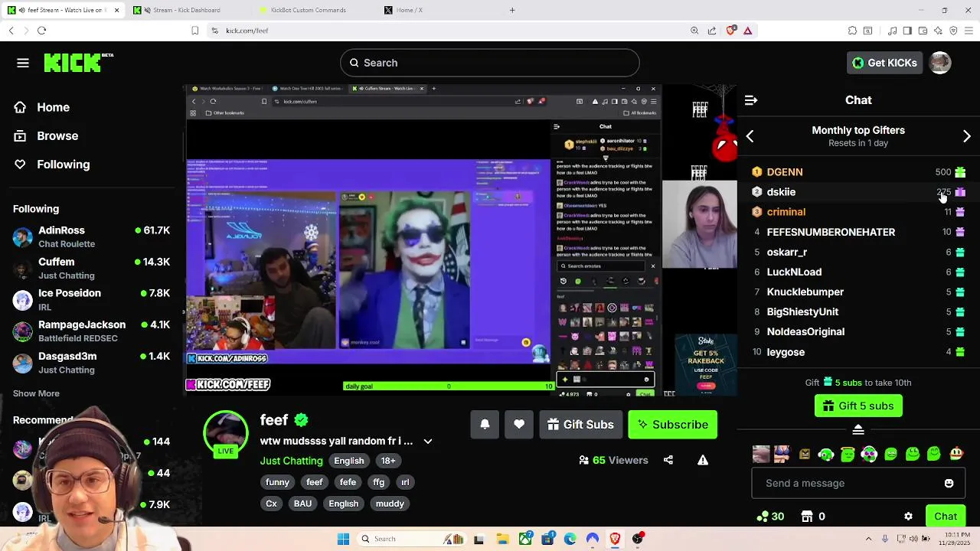Open Dasgasd3m followed channel
Screen dimensions: 980x551
click(92, 362)
